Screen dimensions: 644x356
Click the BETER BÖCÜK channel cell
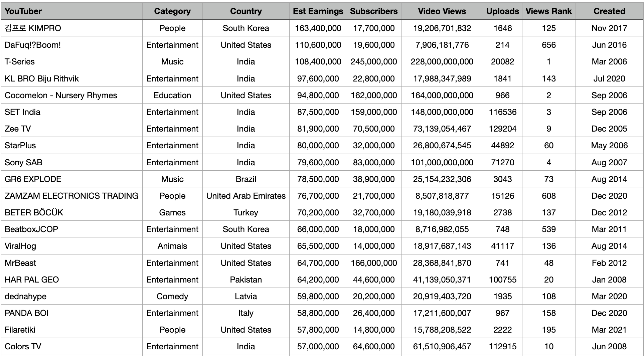[72, 212]
